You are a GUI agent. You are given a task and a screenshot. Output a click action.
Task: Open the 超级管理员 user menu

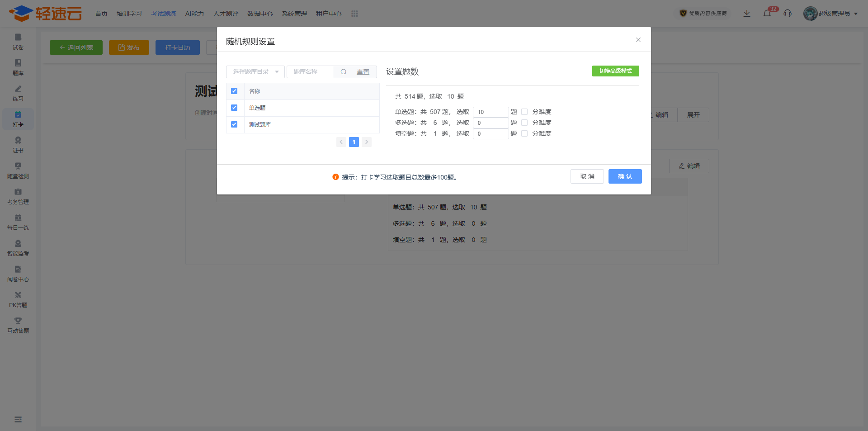pyautogui.click(x=831, y=14)
